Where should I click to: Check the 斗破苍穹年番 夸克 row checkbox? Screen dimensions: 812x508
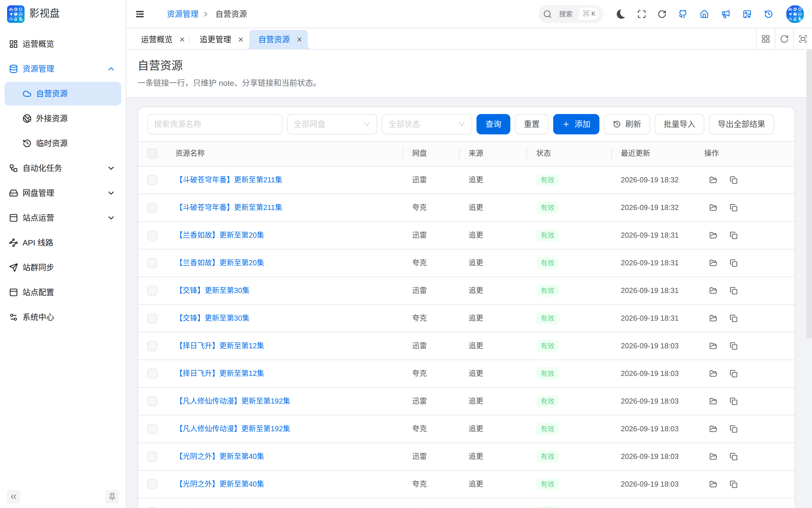click(152, 208)
